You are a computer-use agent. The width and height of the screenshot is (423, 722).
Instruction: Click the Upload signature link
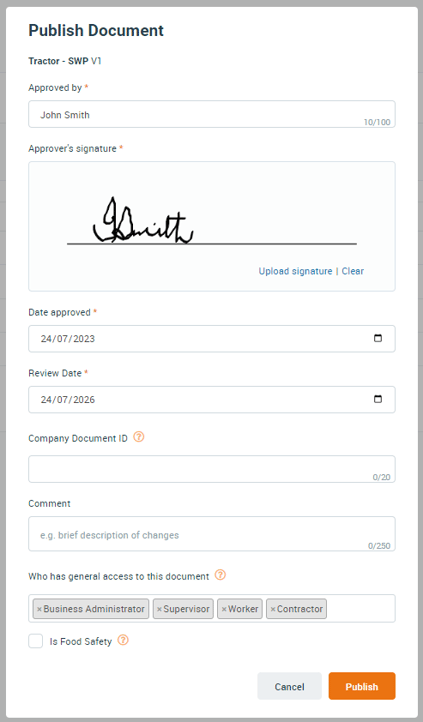point(295,271)
